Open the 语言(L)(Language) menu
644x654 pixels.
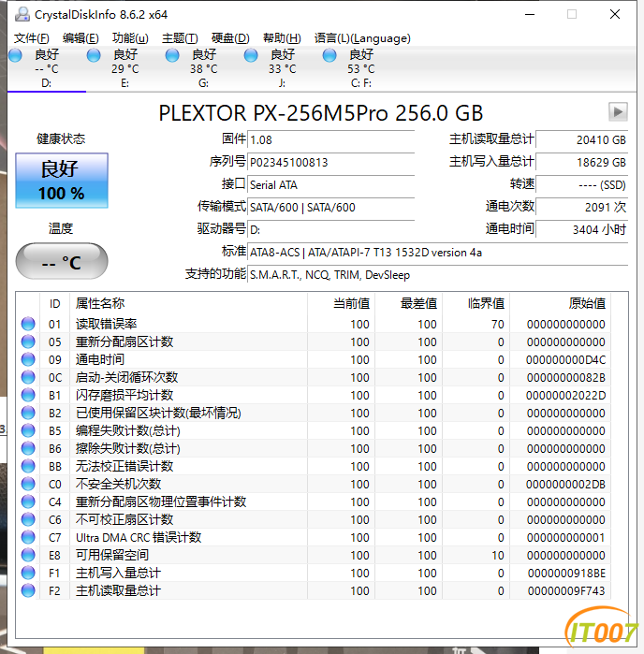point(362,38)
